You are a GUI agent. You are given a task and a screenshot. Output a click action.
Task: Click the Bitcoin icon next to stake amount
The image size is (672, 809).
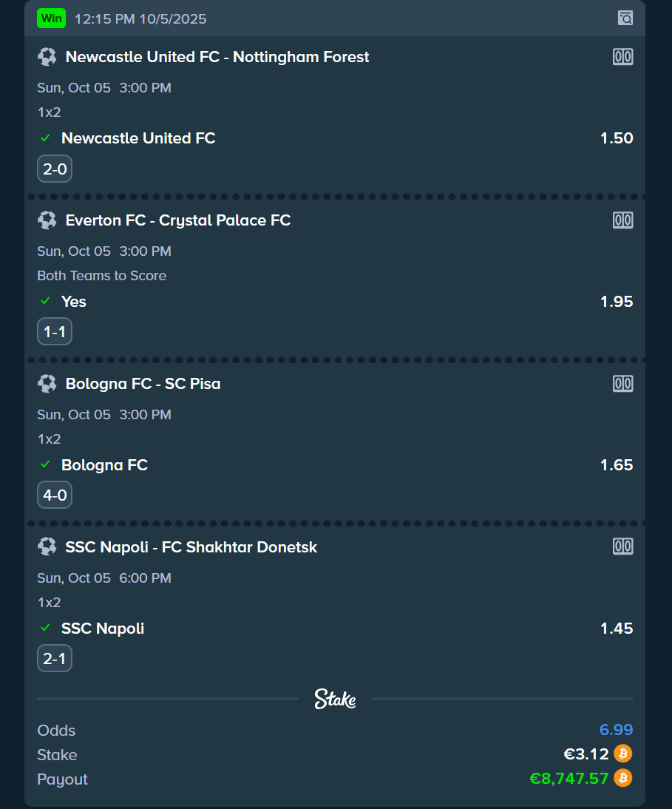[623, 754]
